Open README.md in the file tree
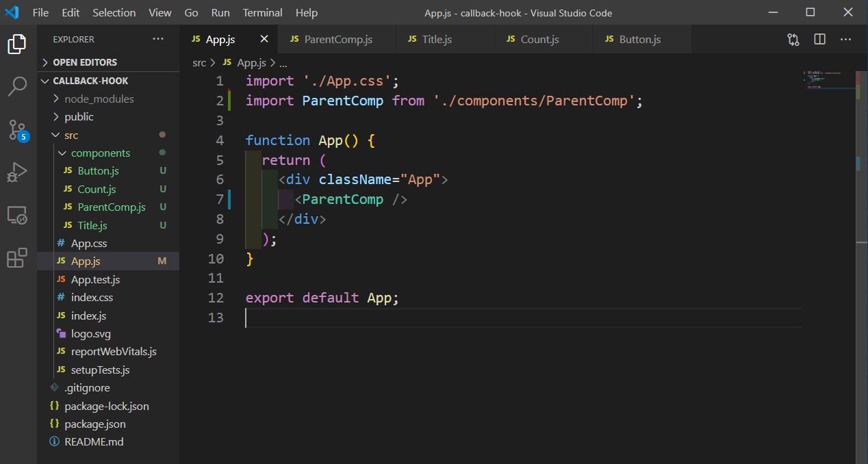 (x=108, y=441)
